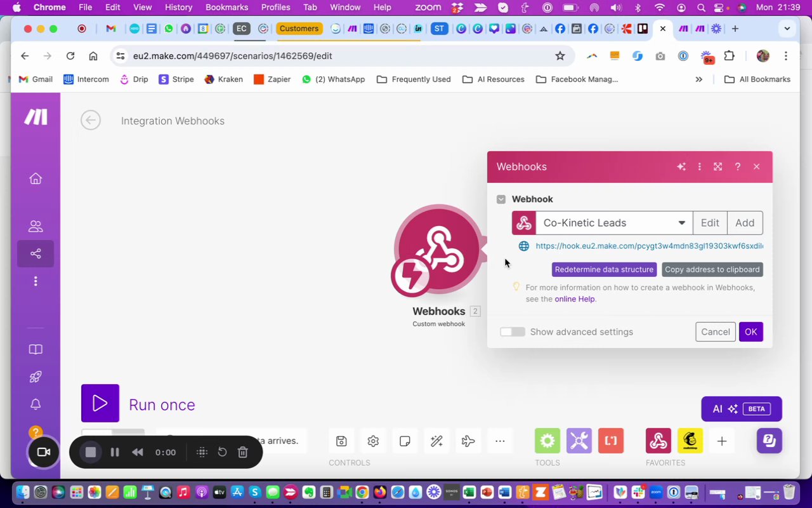Open the three-dot More menu in sidebar

(36, 281)
